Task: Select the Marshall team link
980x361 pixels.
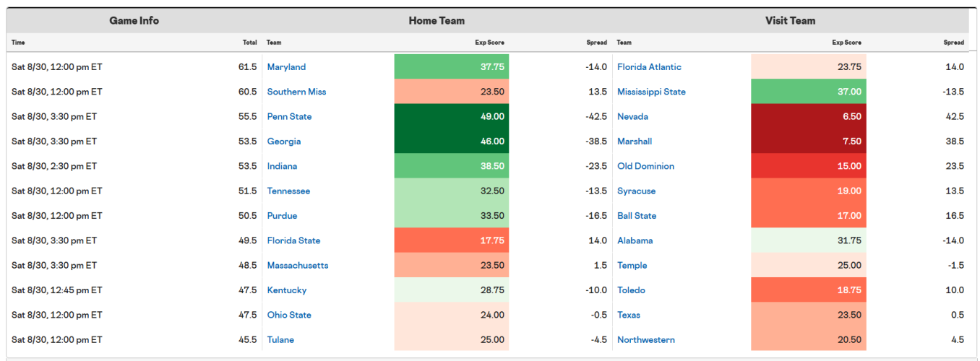Action: coord(635,142)
